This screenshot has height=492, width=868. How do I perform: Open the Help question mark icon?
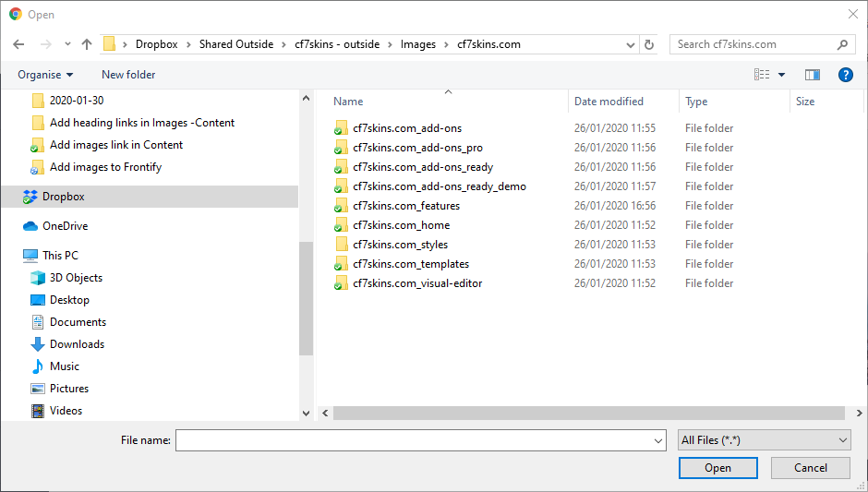[x=845, y=75]
